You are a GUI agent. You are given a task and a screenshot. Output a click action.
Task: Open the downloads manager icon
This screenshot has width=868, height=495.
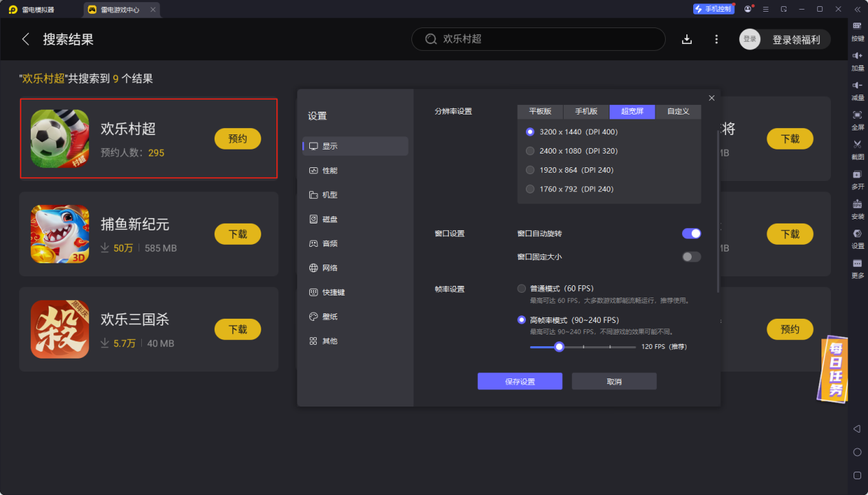[x=687, y=39]
